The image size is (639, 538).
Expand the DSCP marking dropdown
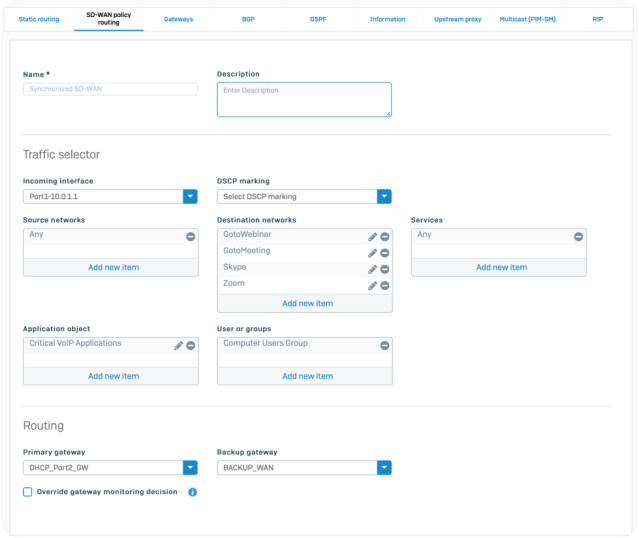click(384, 196)
